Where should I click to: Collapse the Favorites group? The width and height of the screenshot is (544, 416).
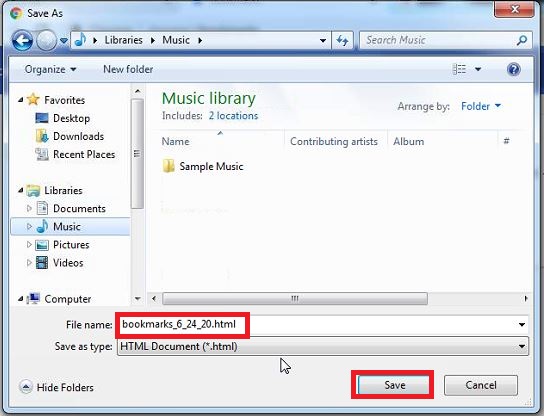(20, 100)
